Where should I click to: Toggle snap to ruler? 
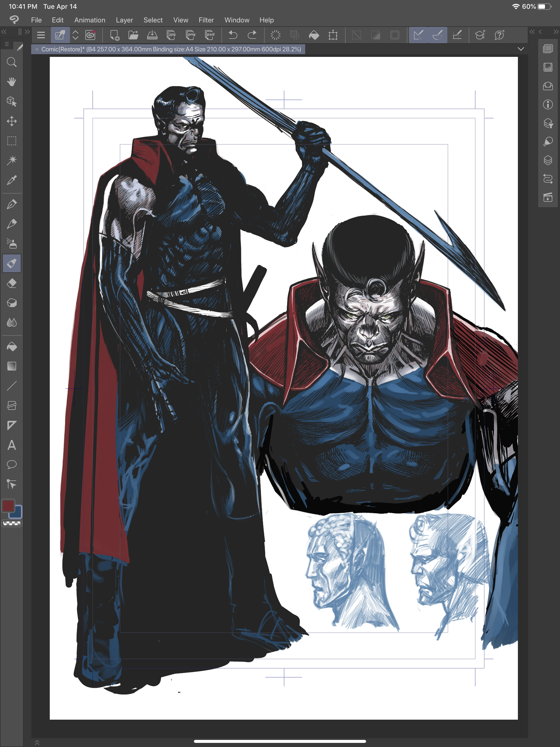(x=418, y=35)
